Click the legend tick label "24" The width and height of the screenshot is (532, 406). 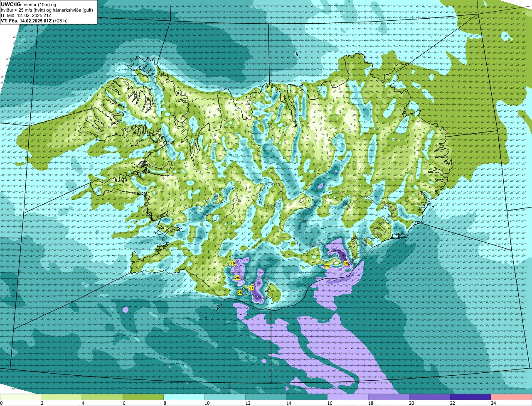493,403
